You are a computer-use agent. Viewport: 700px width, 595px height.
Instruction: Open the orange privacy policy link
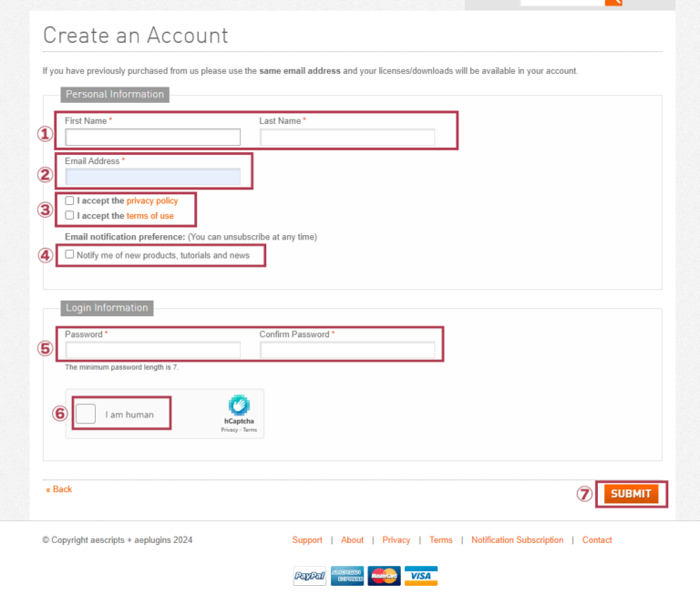click(152, 200)
